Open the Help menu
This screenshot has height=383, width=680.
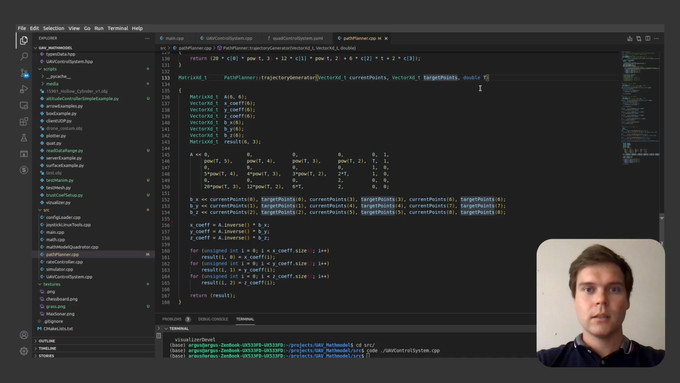point(137,28)
